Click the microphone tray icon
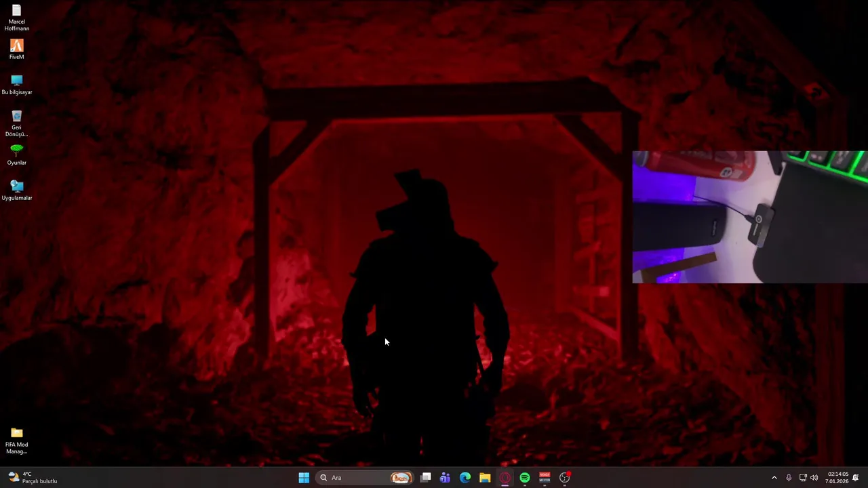868x488 pixels. click(x=789, y=478)
